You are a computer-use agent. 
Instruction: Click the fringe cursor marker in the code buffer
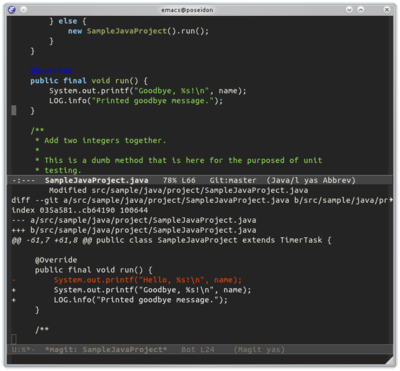click(14, 110)
